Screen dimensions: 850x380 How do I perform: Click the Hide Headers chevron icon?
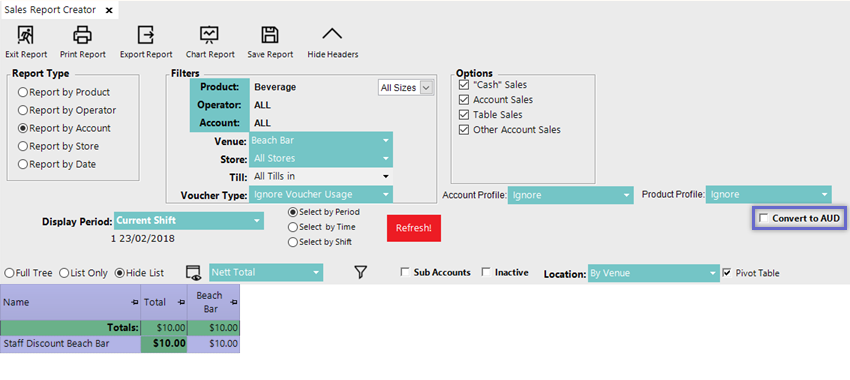(x=332, y=34)
